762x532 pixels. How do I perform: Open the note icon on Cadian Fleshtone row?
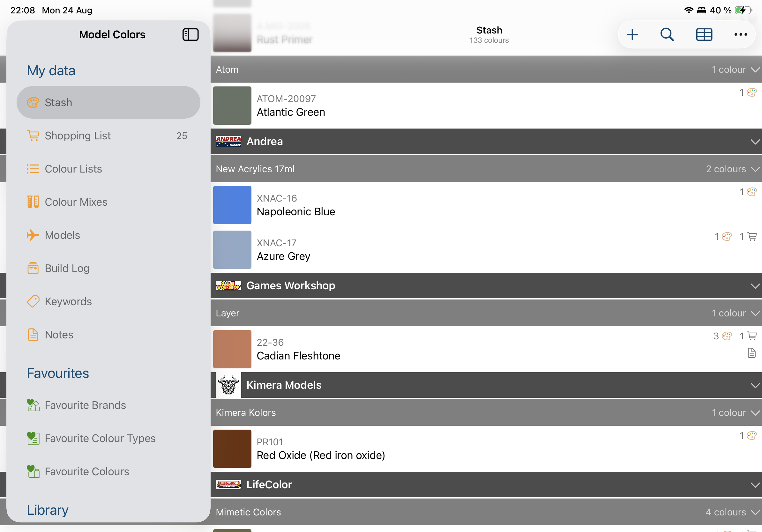[x=752, y=353]
